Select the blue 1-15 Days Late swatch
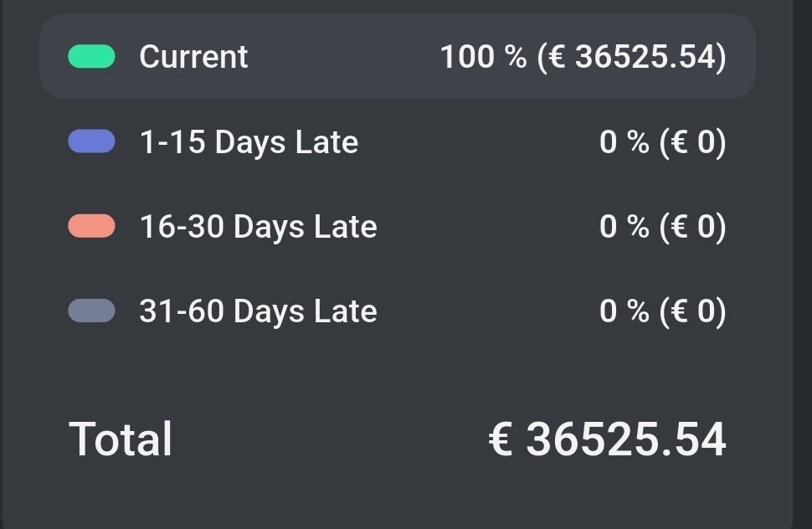 (x=91, y=141)
